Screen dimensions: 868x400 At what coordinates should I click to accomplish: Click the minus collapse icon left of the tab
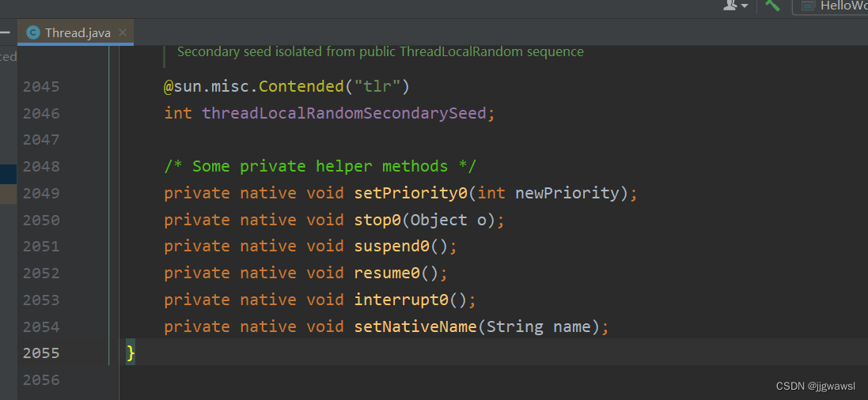(x=5, y=32)
